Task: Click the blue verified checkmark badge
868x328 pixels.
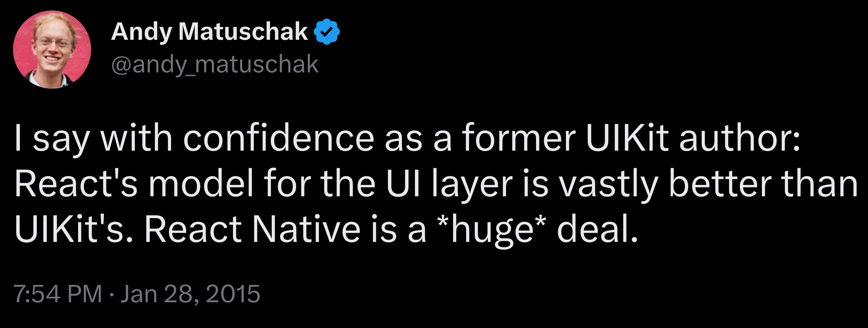Action: click(326, 32)
